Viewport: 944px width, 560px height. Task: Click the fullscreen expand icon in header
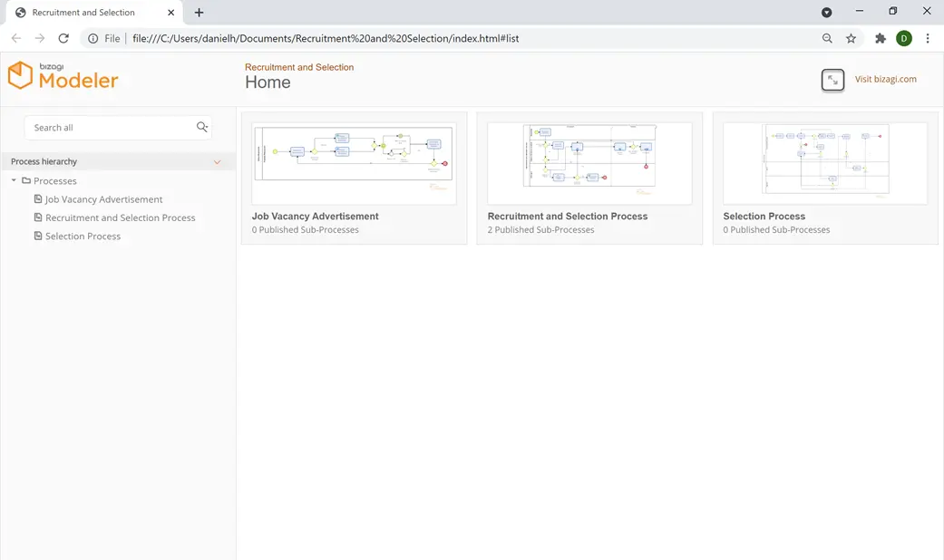point(832,80)
